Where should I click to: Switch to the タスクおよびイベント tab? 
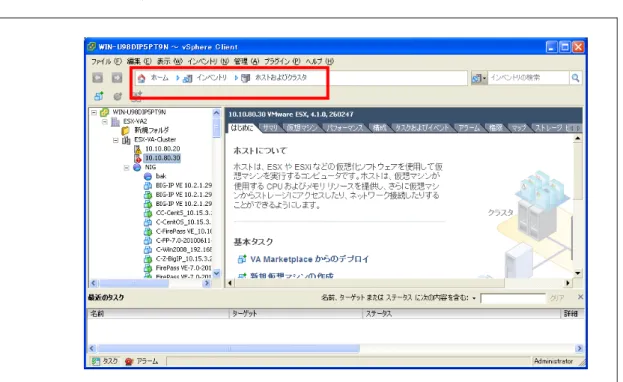tap(422, 128)
